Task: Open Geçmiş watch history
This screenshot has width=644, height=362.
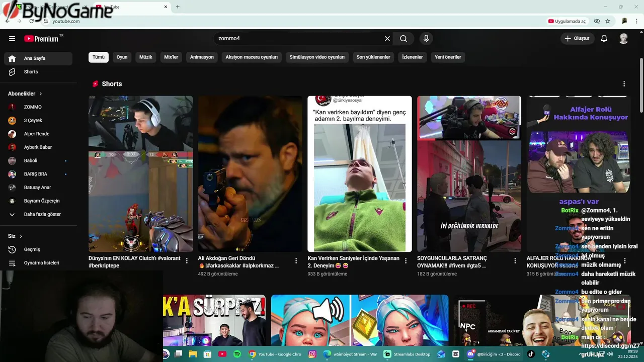Action: tap(38, 249)
